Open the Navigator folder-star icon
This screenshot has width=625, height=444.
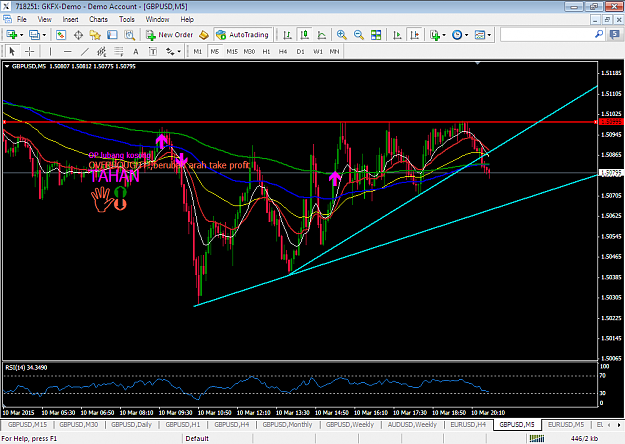pos(95,35)
